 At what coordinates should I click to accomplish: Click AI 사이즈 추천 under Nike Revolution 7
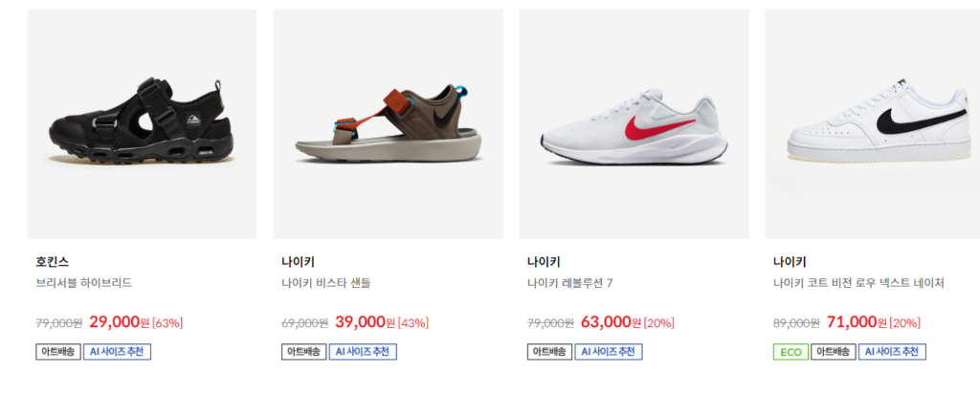coord(609,352)
